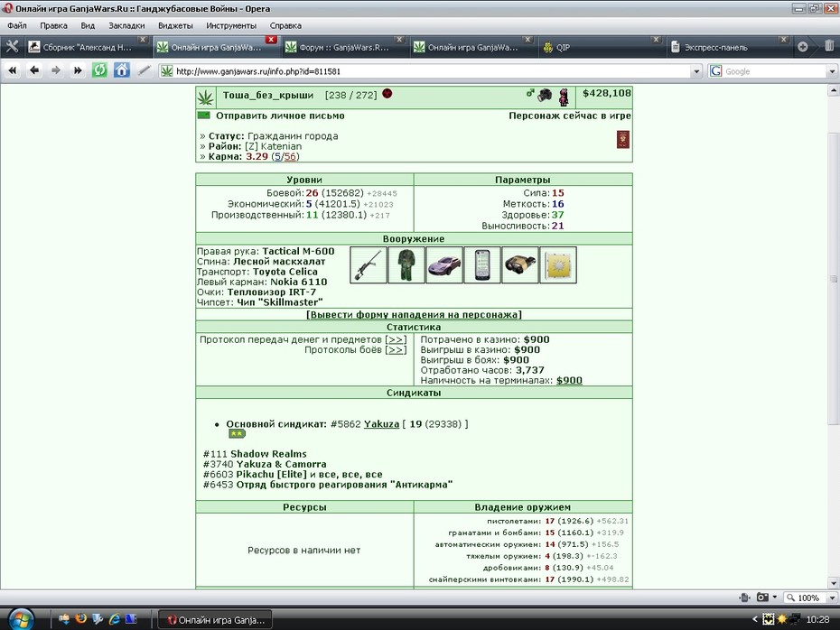
Task: Click the green male gender icon
Action: point(530,93)
